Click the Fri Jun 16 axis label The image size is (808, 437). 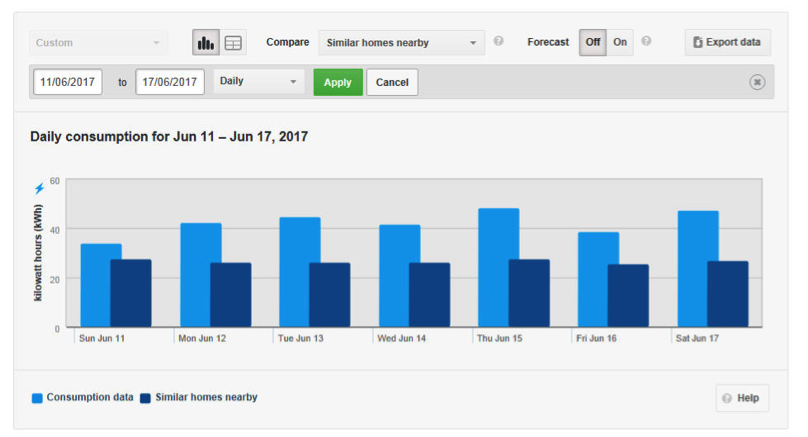pos(596,338)
